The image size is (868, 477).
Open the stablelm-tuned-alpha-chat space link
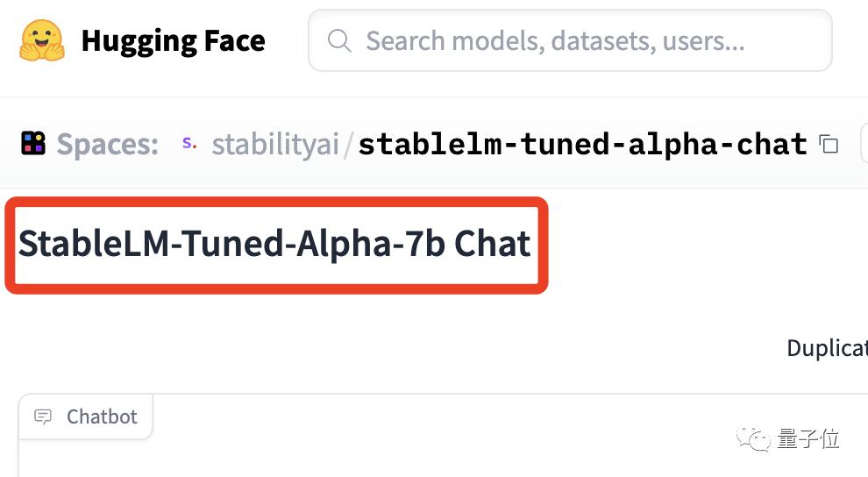582,145
